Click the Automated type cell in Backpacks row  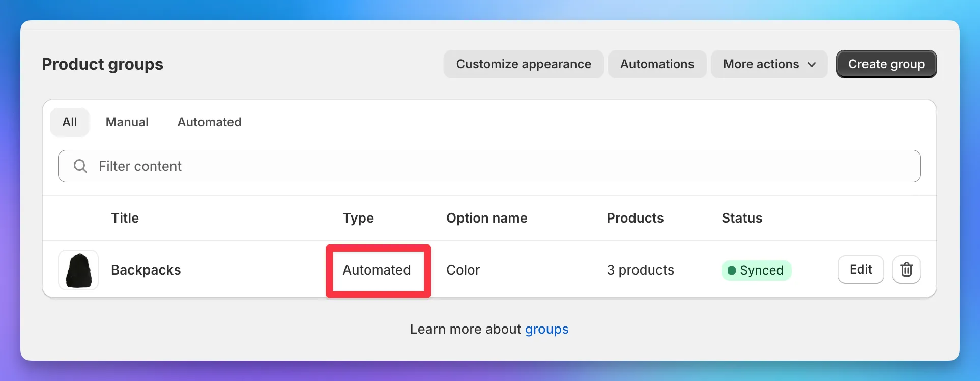pos(377,270)
